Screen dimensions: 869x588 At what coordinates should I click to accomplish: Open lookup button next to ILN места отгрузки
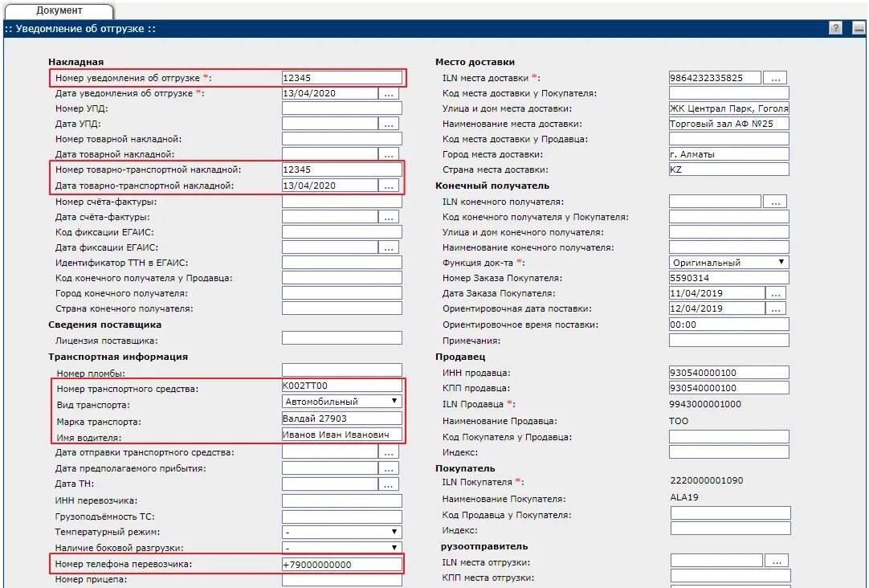[777, 561]
